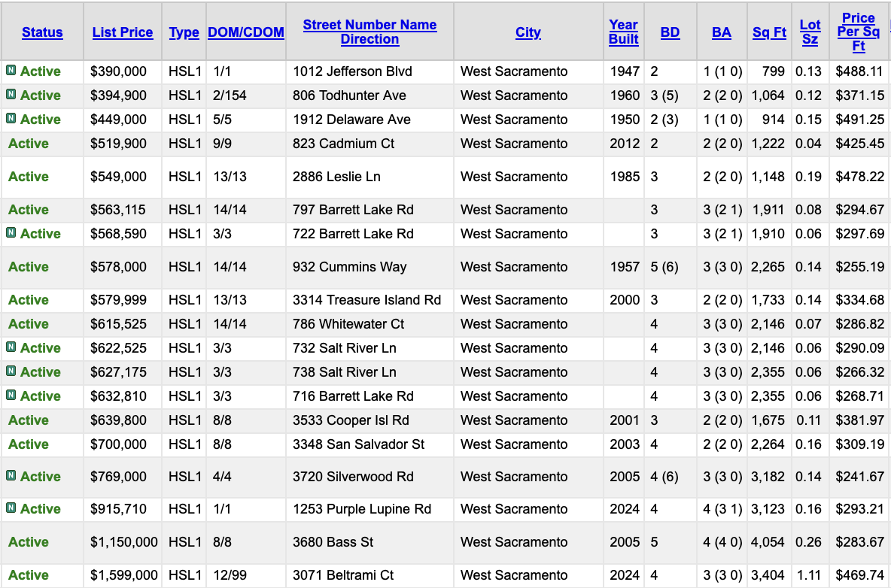Click the 4 (3 1) bathrooms value
The width and height of the screenshot is (891, 588).
point(722,509)
